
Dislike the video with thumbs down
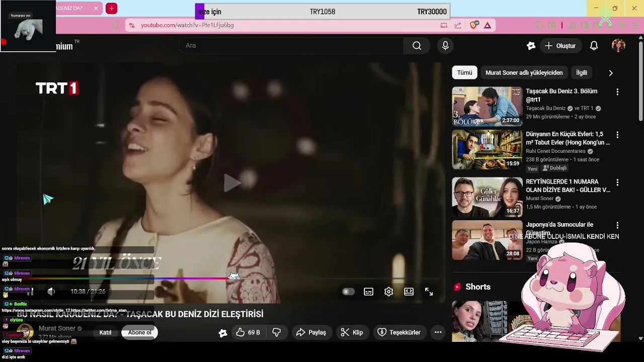(277, 332)
